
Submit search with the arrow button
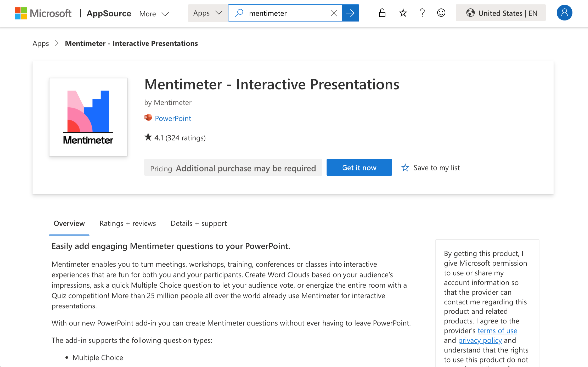pyautogui.click(x=350, y=13)
